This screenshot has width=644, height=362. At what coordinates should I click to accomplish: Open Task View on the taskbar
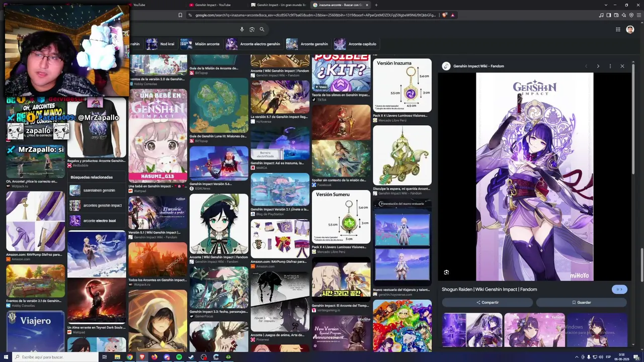105,357
